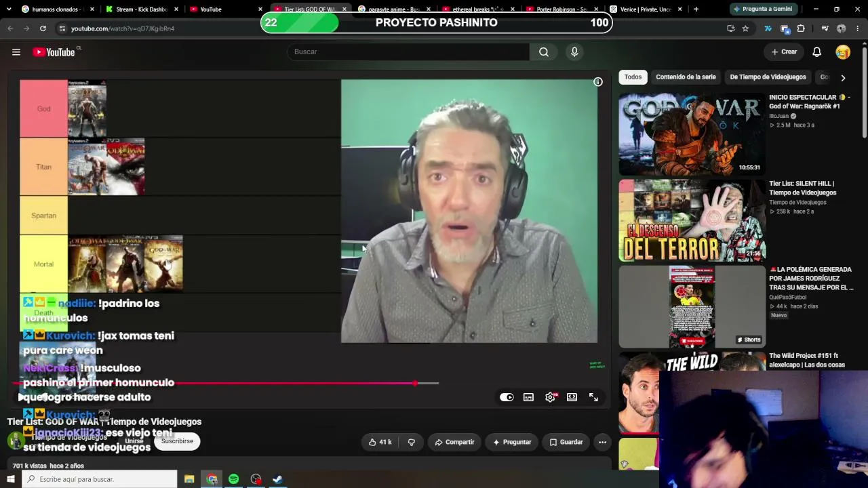Open File Explorer from the taskbar
Image resolution: width=868 pixels, height=488 pixels.
[x=189, y=479]
